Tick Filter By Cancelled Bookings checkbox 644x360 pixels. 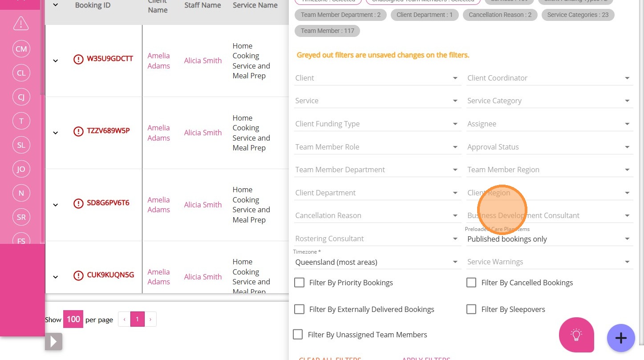471,283
